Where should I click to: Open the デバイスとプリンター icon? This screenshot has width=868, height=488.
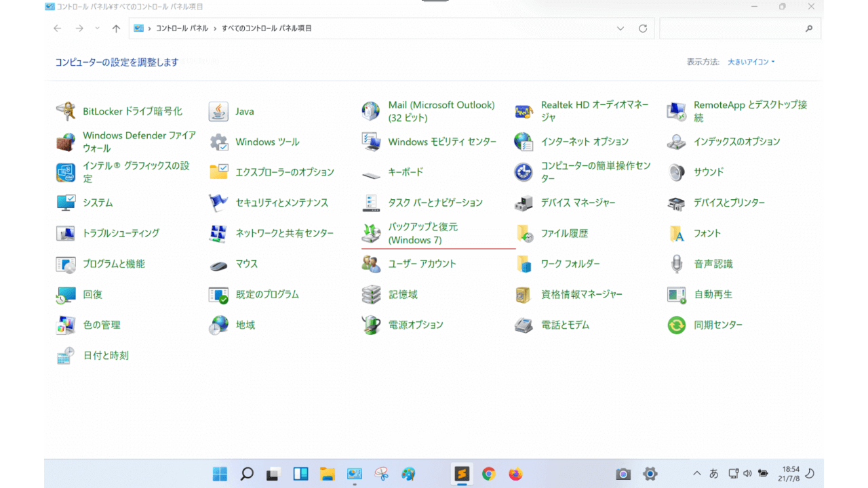[677, 203]
